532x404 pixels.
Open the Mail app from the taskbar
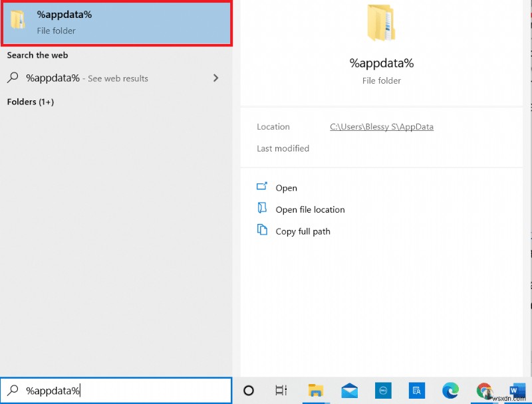349,391
